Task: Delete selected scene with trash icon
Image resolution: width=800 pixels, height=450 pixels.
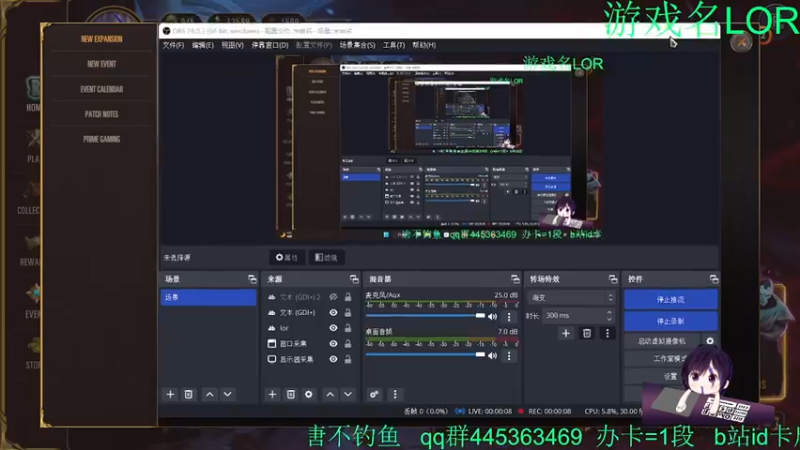Action: click(x=188, y=394)
